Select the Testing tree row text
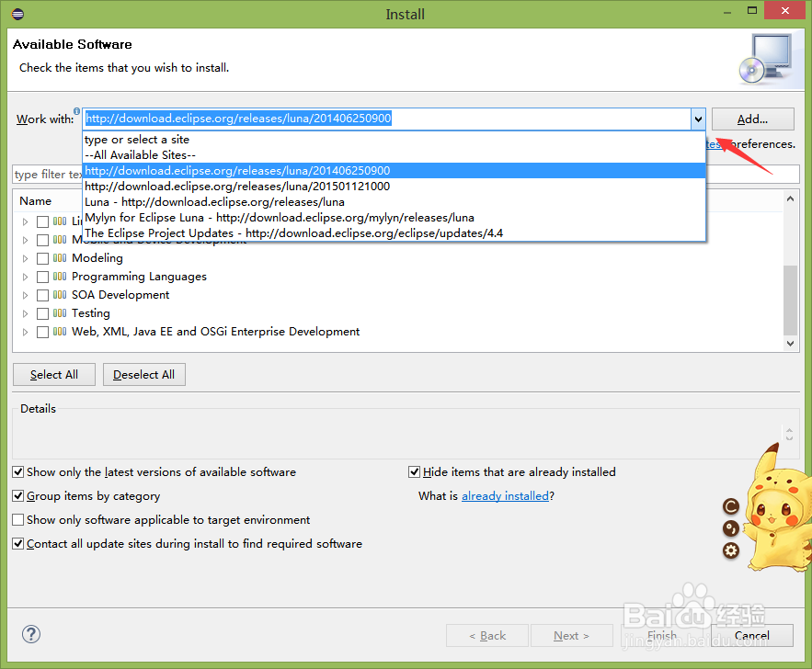 coord(91,313)
